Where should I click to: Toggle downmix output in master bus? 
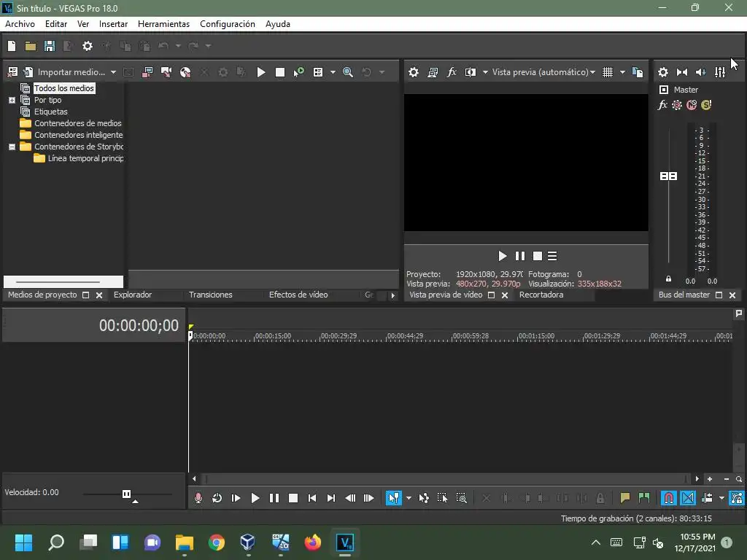point(682,72)
